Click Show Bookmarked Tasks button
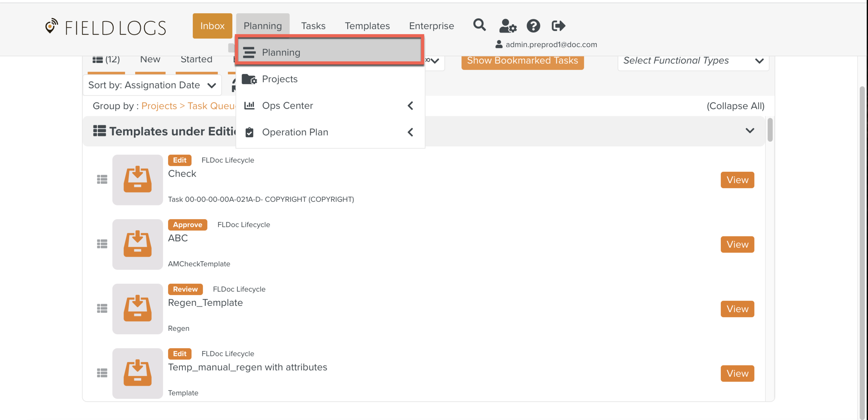This screenshot has height=420, width=868. point(522,61)
